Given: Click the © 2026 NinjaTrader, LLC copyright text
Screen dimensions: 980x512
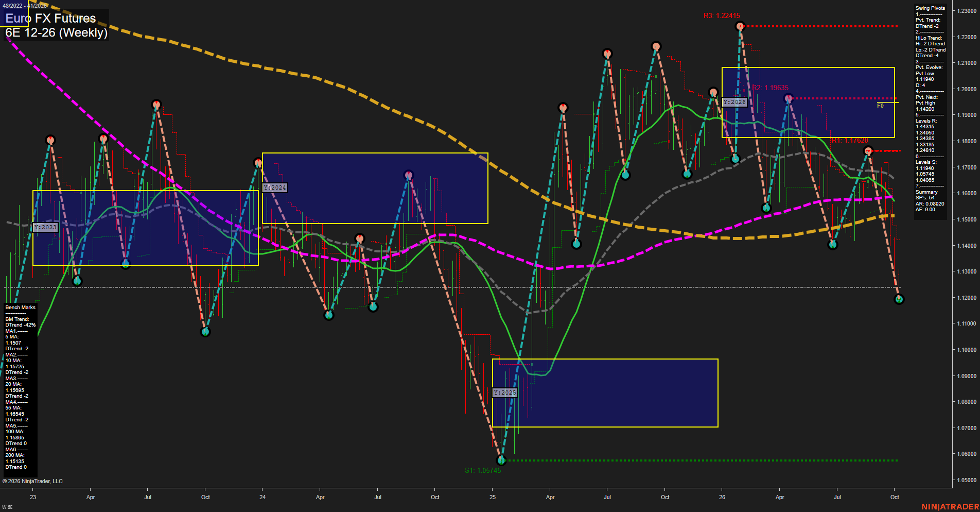Looking at the screenshot, I should click(x=32, y=481).
